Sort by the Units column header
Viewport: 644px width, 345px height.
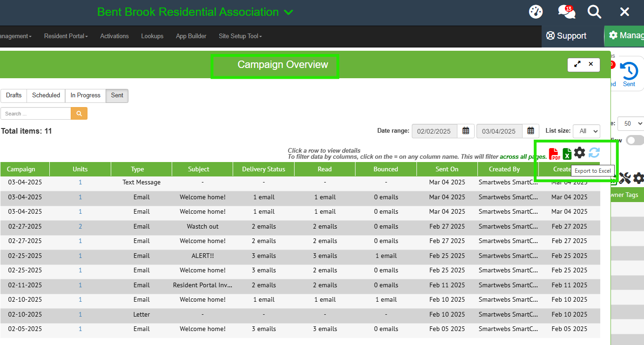[80, 169]
